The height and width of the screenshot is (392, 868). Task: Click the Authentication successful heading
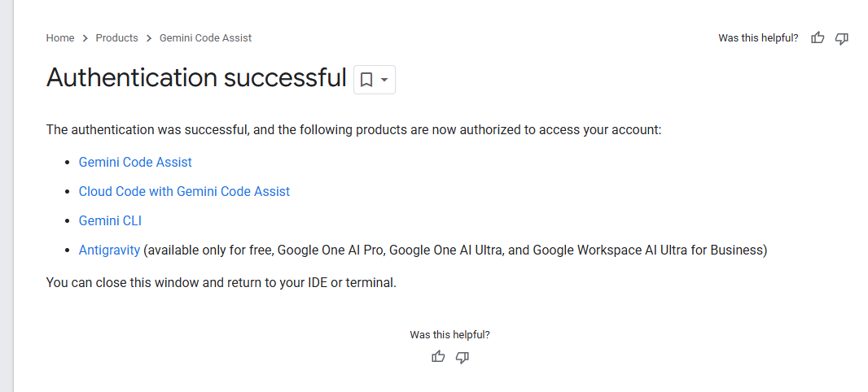pos(196,78)
